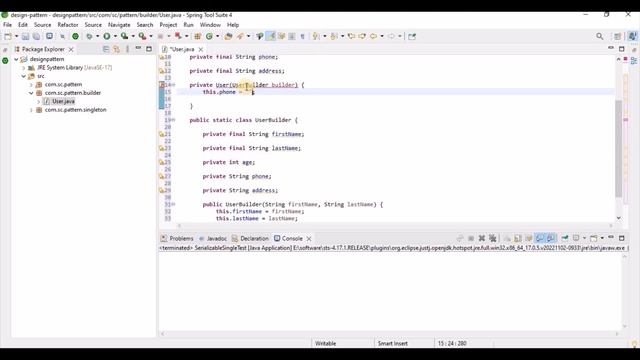The width and height of the screenshot is (640, 360).
Task: Open the Refactor menu
Action: [x=68, y=25]
